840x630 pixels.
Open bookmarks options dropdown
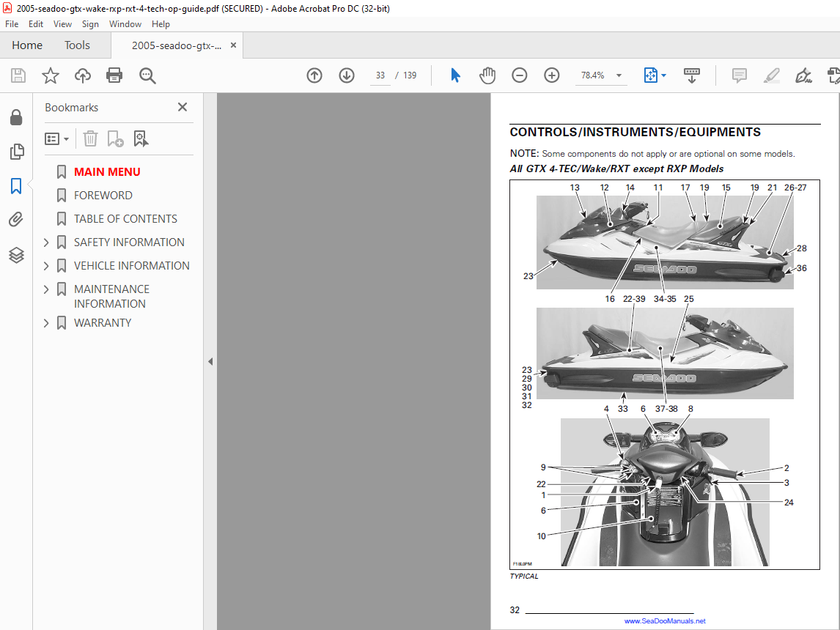coord(56,139)
